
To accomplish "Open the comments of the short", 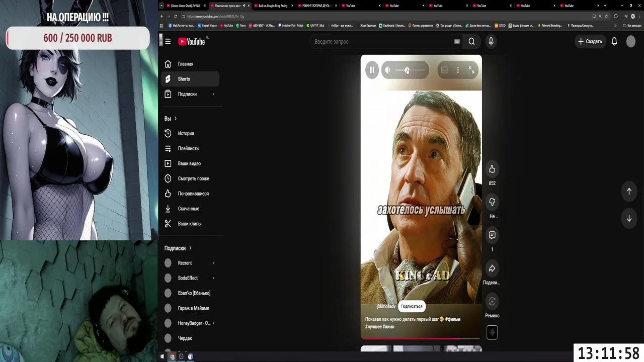I will click(x=492, y=235).
